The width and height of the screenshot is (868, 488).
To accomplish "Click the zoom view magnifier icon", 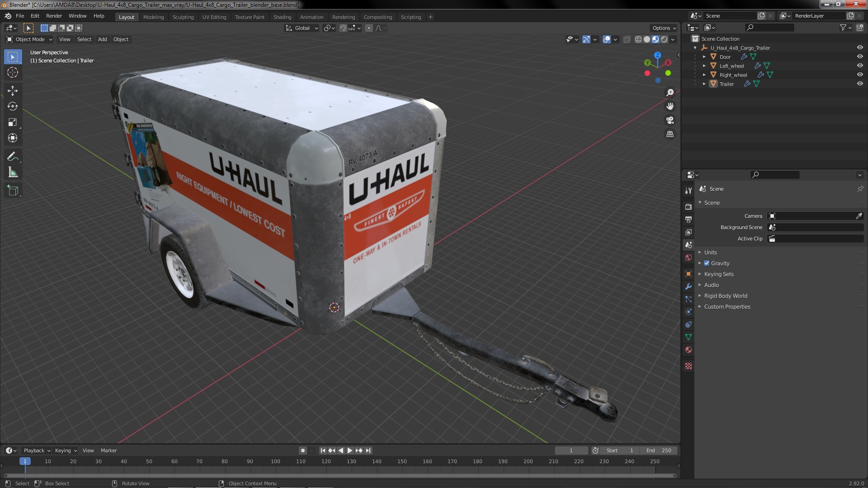I will (670, 93).
